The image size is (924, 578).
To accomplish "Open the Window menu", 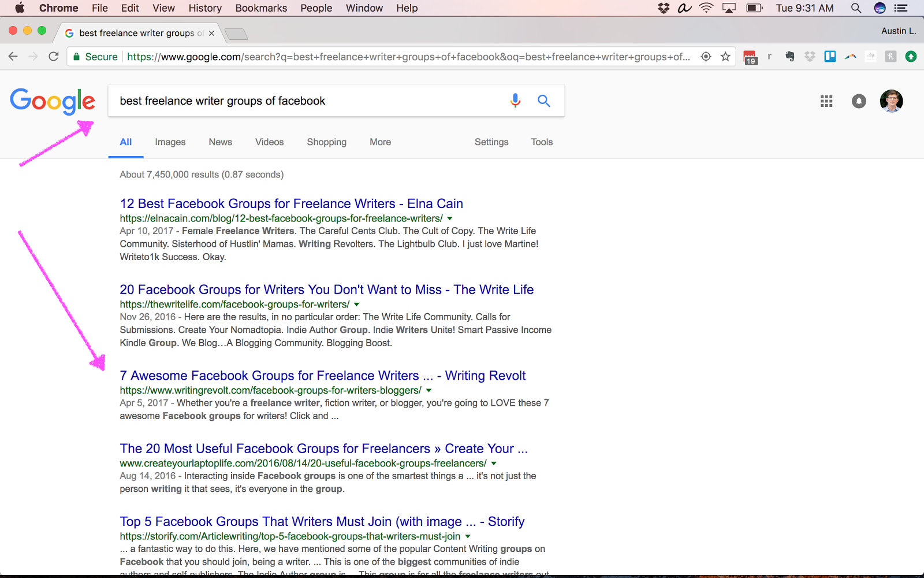I will (364, 8).
